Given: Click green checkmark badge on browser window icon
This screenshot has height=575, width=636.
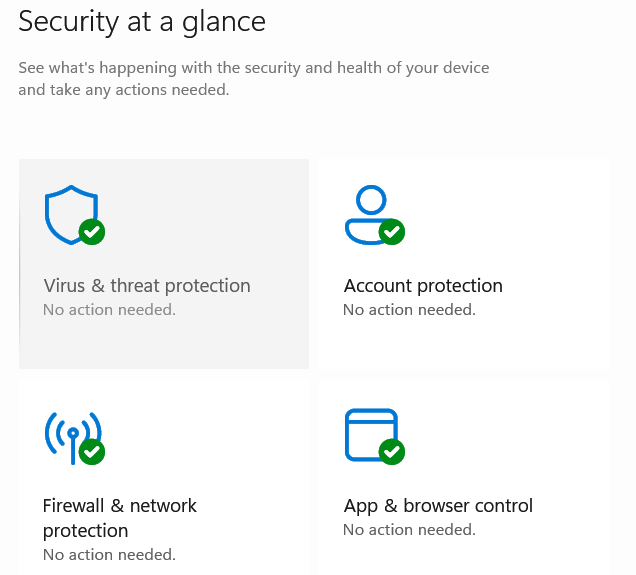Looking at the screenshot, I should tap(392, 452).
